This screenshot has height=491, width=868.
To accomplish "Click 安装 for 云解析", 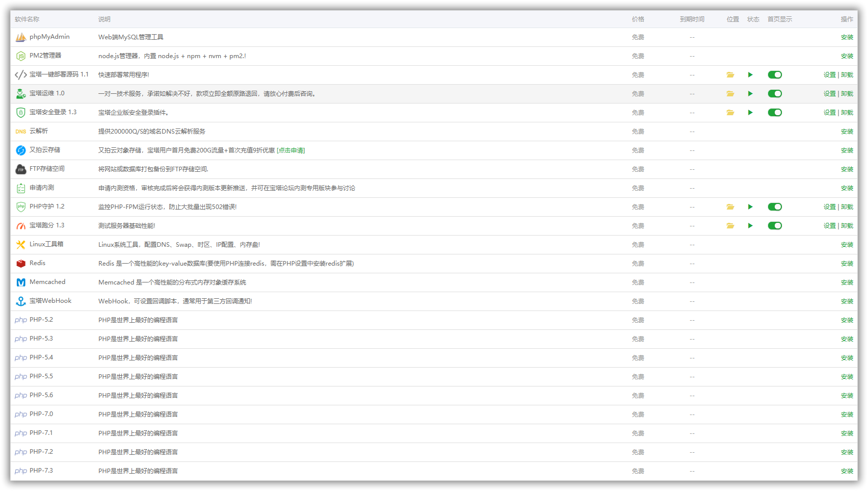I will pyautogui.click(x=847, y=132).
